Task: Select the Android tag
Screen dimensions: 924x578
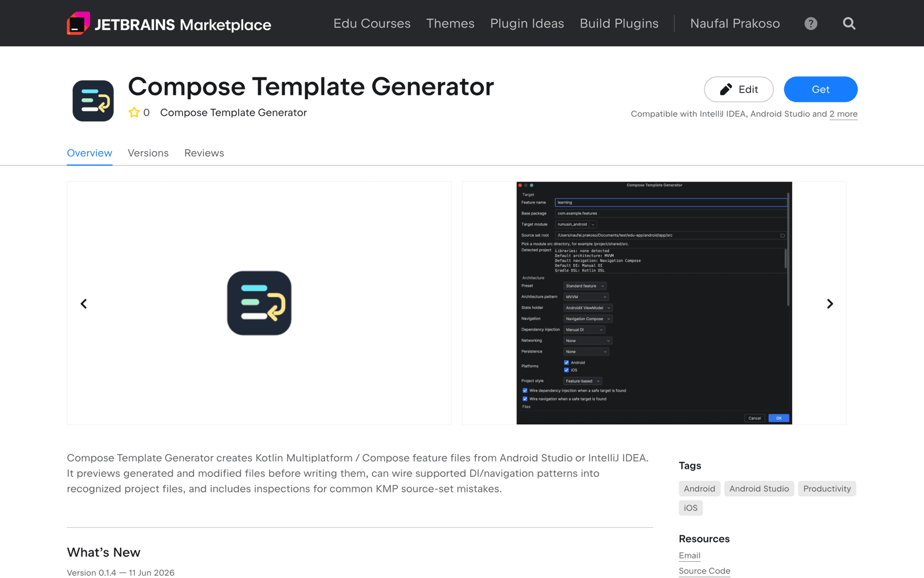Action: pos(700,488)
